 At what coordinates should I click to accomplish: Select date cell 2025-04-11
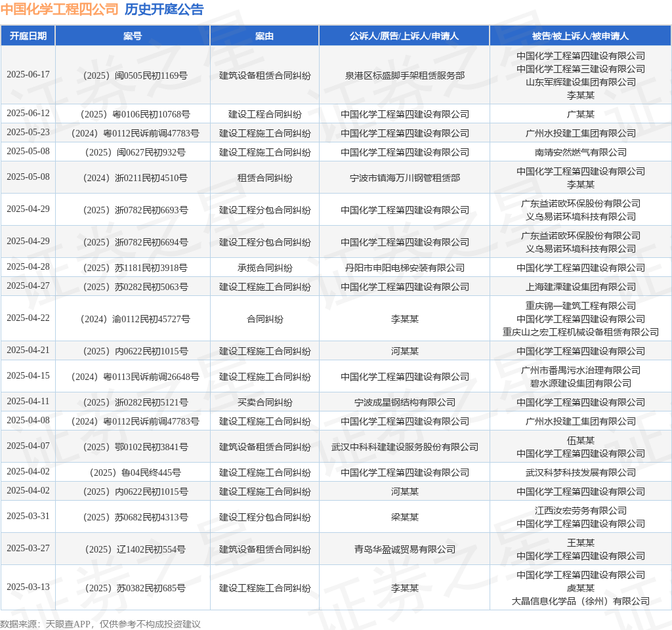(28, 401)
